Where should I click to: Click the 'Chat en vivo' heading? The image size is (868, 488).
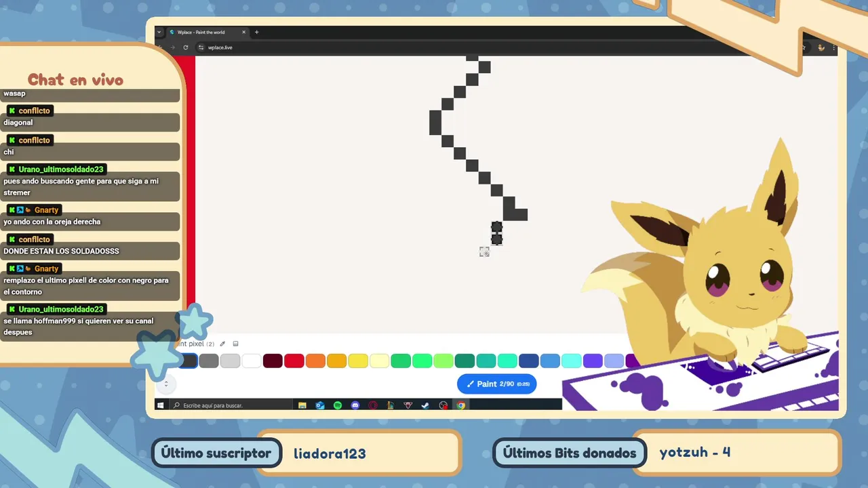(75, 80)
